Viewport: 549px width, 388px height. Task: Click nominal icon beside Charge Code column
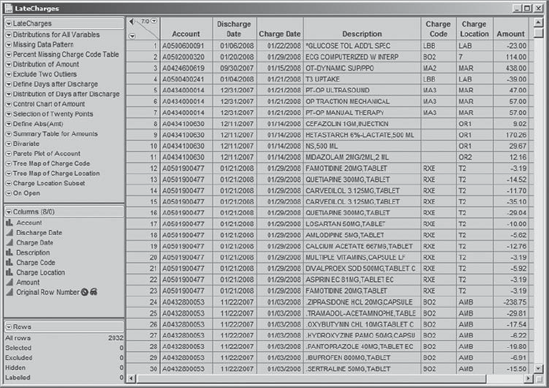pos(9,262)
